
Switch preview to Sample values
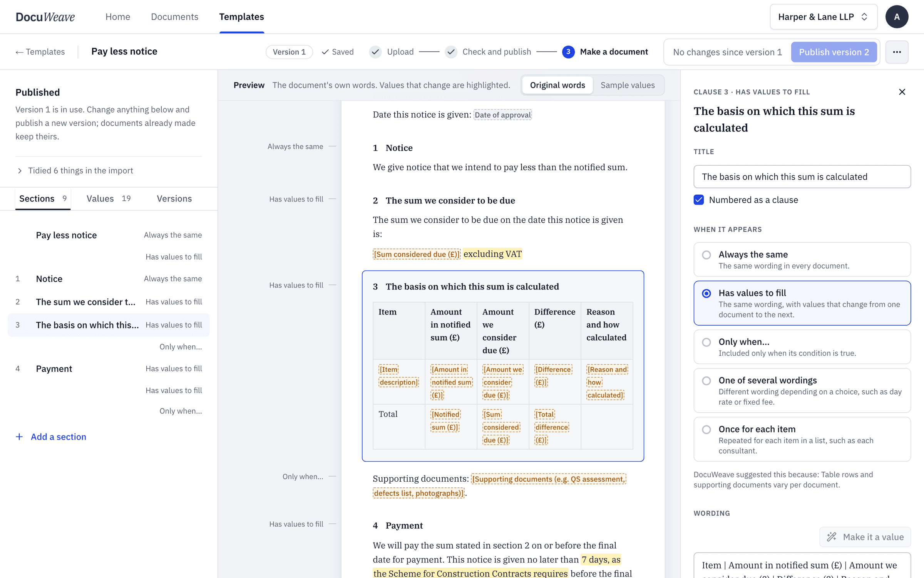[628, 85]
